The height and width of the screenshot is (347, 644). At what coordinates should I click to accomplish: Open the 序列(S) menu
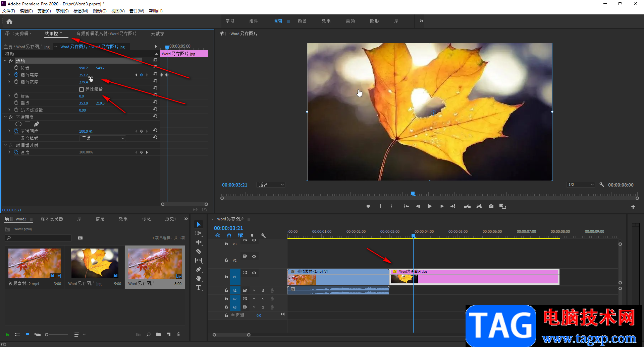pos(62,11)
